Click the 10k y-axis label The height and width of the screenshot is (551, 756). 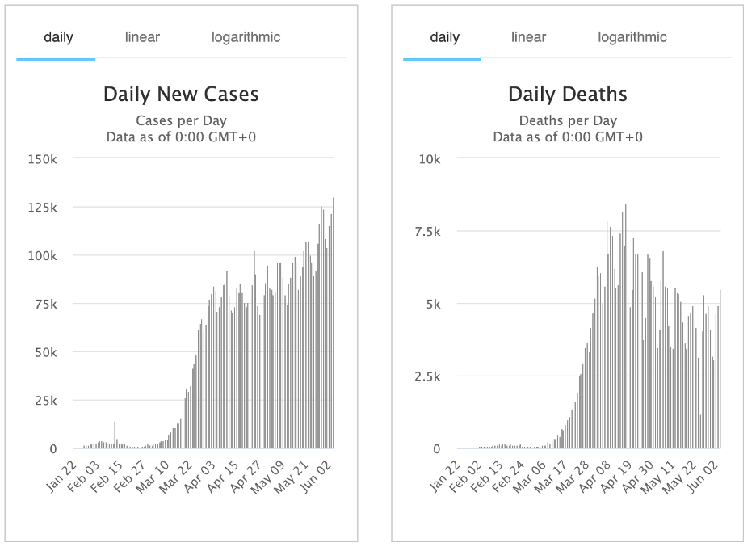point(429,159)
